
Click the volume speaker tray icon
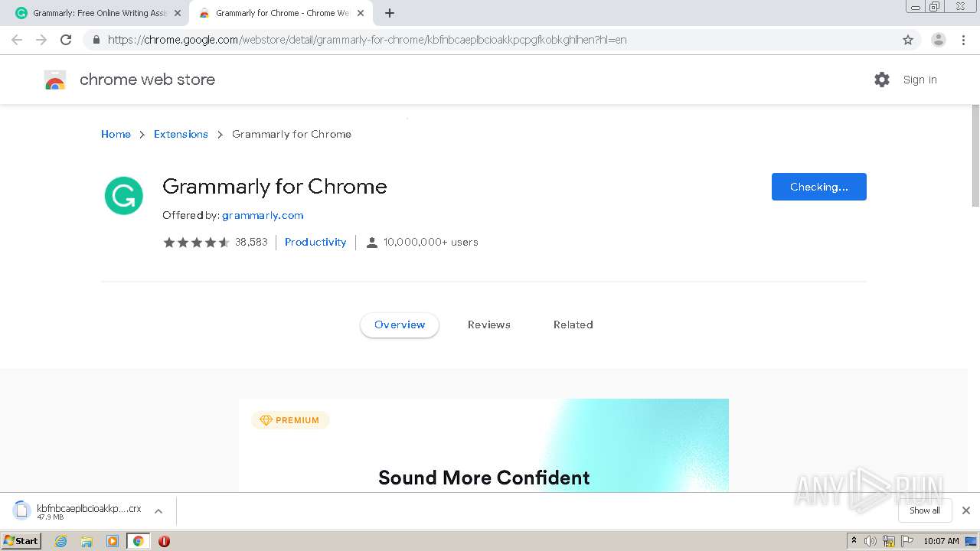click(871, 541)
